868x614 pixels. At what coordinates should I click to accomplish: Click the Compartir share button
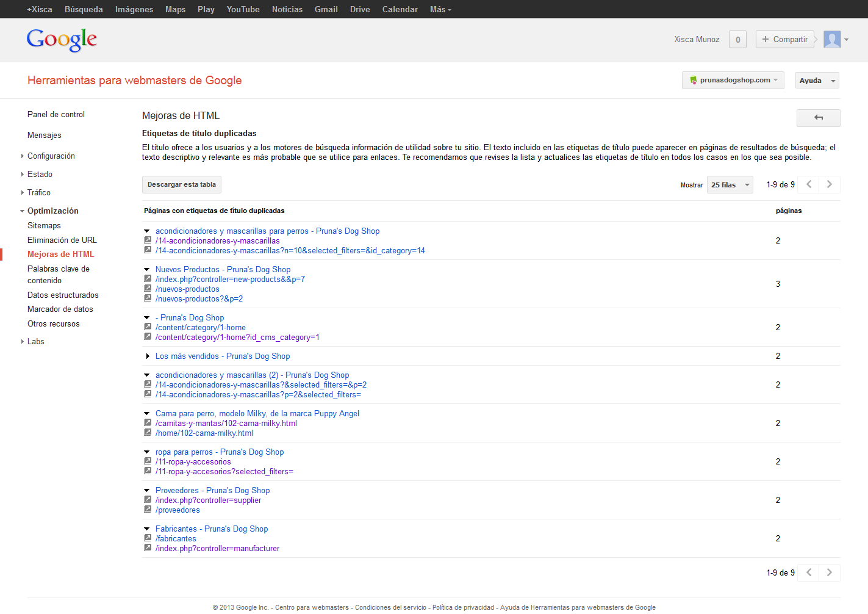[x=785, y=39]
